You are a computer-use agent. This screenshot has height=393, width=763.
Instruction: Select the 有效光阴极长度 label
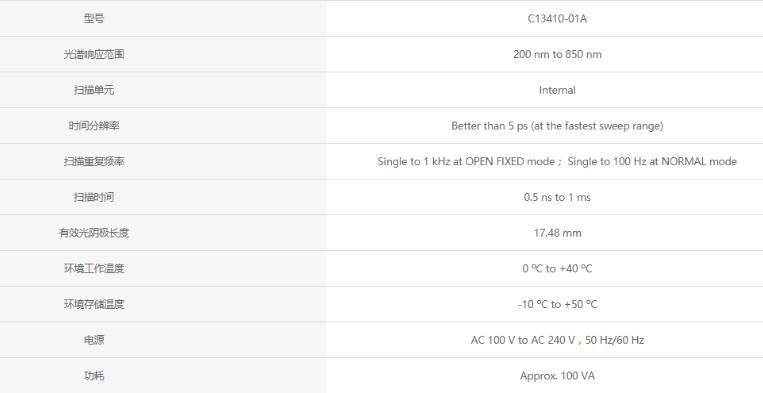93,233
